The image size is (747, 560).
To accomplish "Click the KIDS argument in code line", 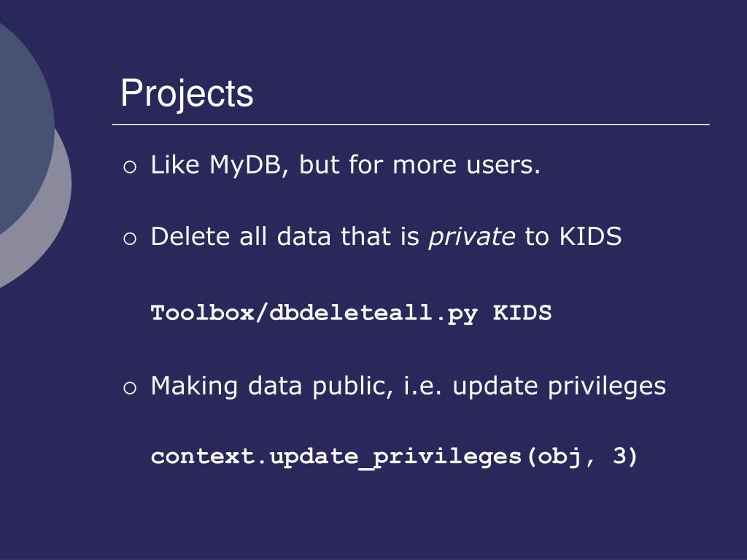I will click(x=522, y=313).
